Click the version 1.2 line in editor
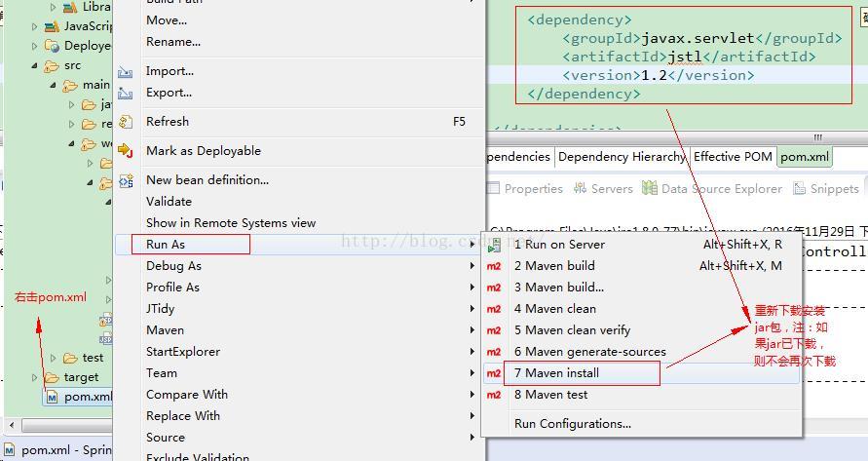The width and height of the screenshot is (868, 461). pos(658,75)
